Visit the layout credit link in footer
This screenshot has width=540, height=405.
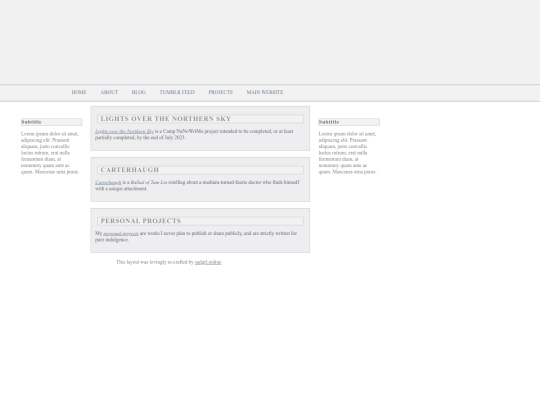(208, 262)
